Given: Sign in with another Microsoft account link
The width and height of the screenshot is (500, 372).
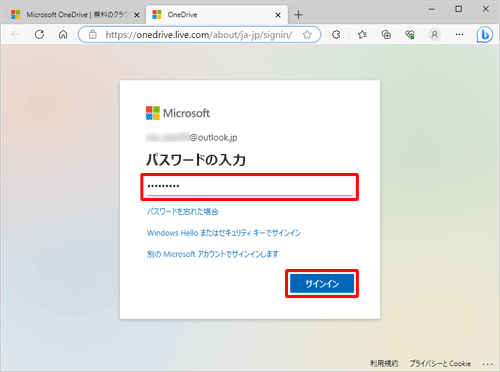Looking at the screenshot, I should [213, 254].
